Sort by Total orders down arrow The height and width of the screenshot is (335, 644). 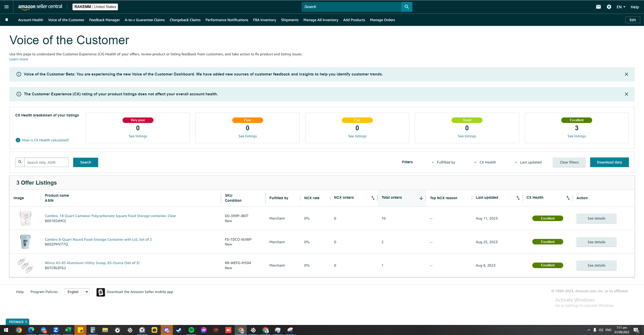(x=421, y=198)
